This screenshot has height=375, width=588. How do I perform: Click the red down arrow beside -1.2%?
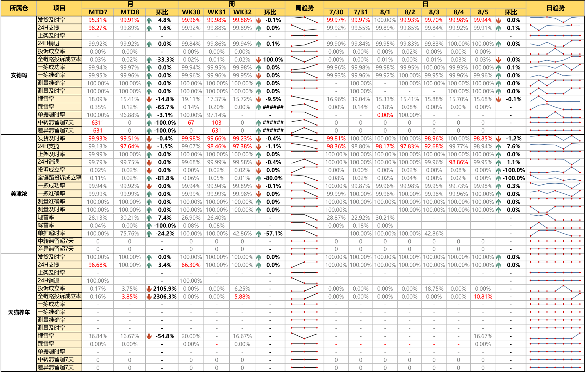[498, 139]
